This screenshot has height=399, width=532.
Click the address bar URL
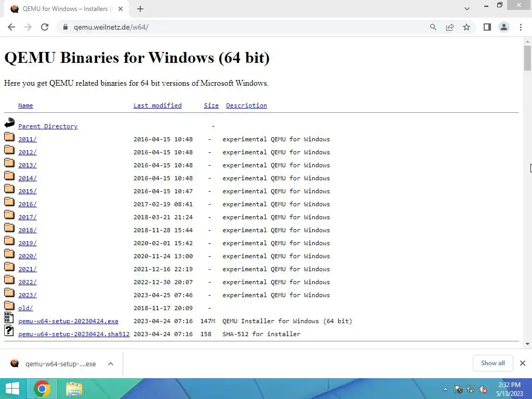111,27
